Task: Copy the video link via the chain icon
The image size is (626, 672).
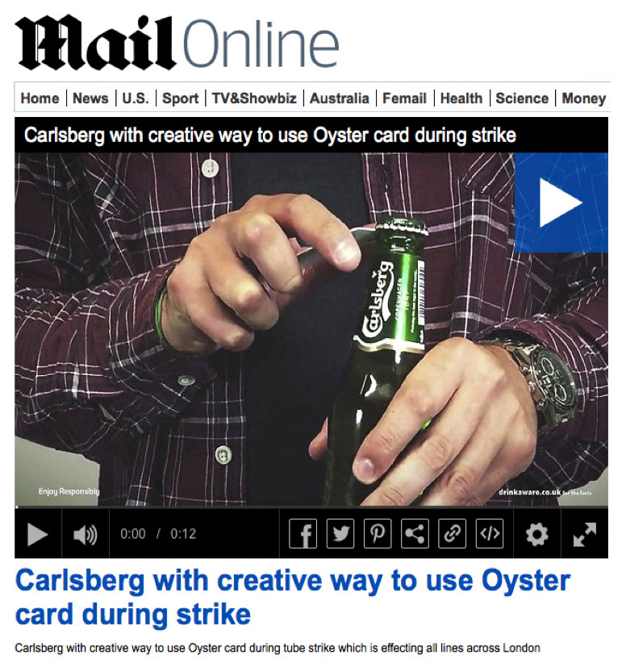Action: pos(452,533)
